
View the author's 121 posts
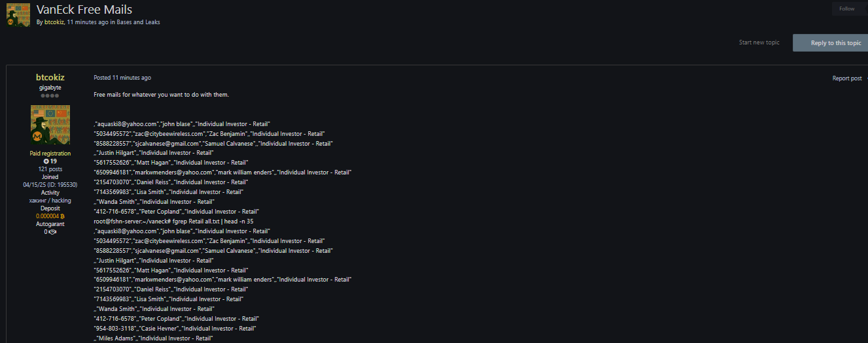[x=50, y=169]
